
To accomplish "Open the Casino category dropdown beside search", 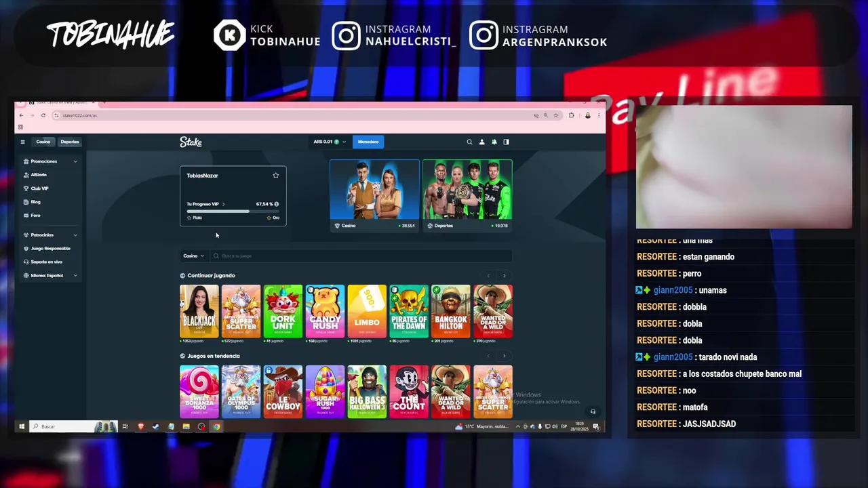I will point(193,256).
